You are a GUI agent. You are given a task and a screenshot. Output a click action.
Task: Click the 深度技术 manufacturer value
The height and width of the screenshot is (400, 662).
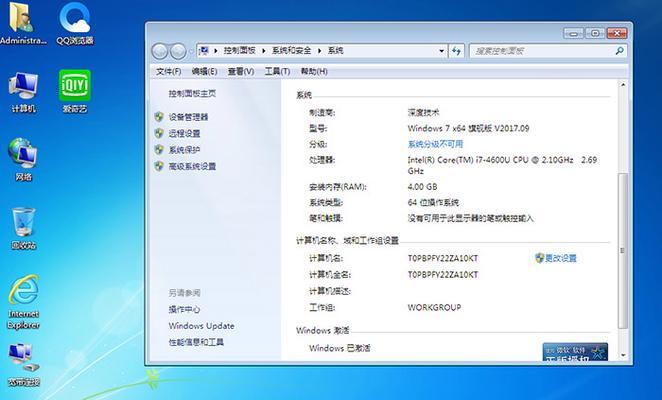click(x=423, y=112)
